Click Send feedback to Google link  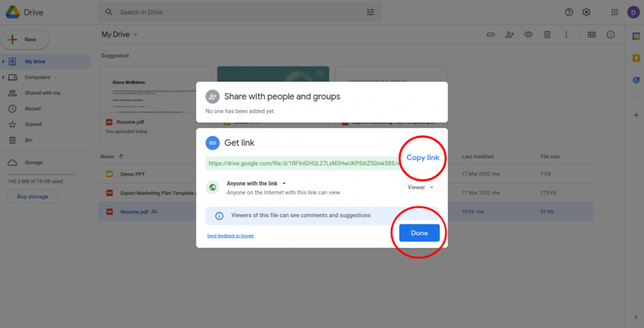coord(230,236)
